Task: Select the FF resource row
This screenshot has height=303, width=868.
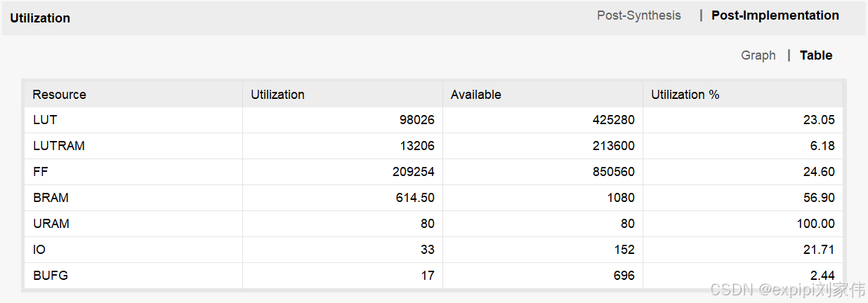Action: point(434,172)
